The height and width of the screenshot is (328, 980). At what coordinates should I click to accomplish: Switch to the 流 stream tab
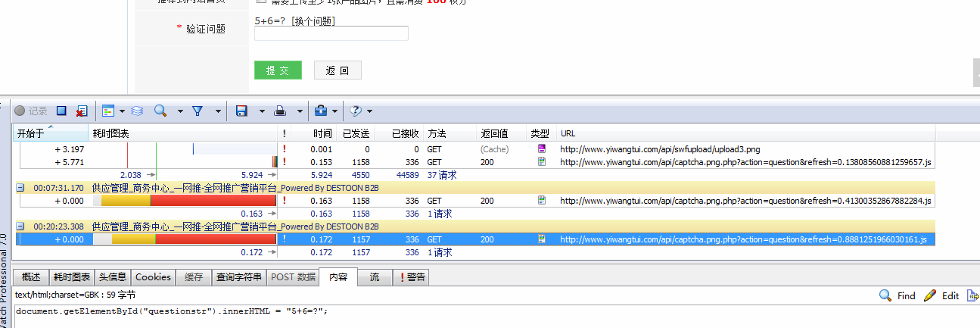[x=374, y=277]
